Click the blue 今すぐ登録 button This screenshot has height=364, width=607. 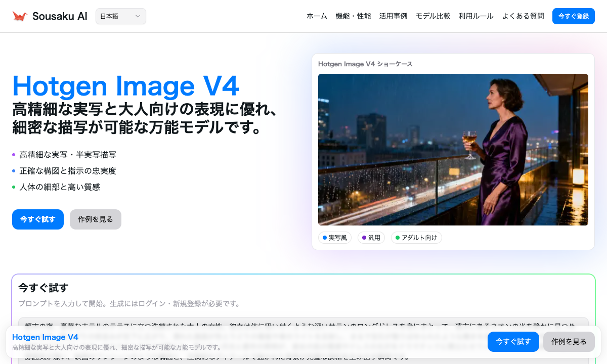tap(573, 16)
